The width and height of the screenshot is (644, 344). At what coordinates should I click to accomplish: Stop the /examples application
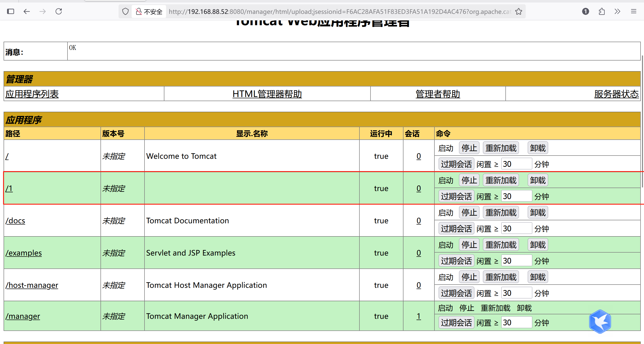point(469,245)
